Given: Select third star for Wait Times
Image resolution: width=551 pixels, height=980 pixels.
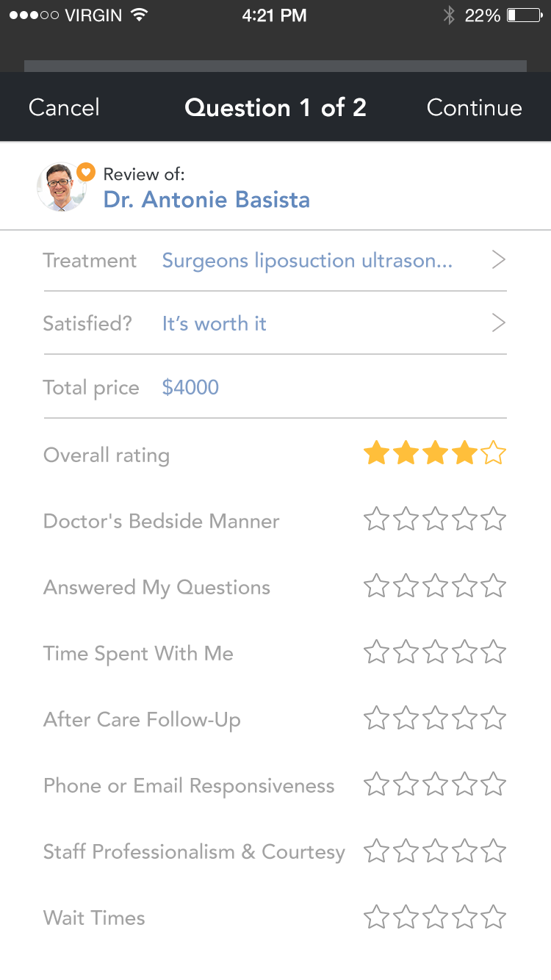Looking at the screenshot, I should coord(435,918).
